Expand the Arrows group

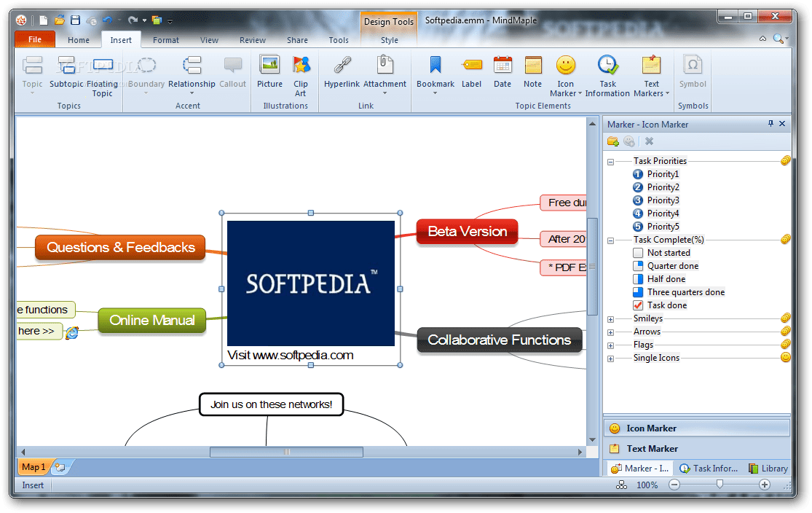pos(610,332)
